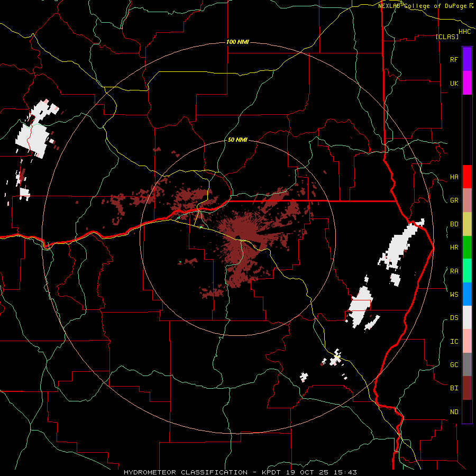Viewport: 476px width, 476px height.
Task: Click the ND black legend swatch
Action: click(467, 411)
